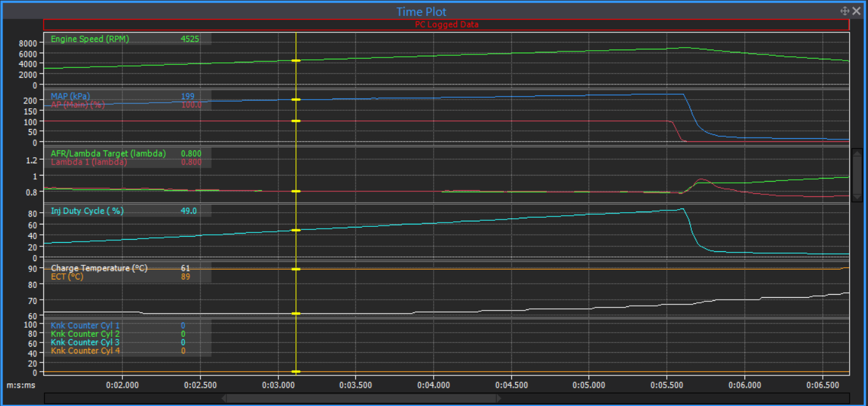Click the cursor marker on the charge temperature trace
868x406 pixels.
coord(296,314)
